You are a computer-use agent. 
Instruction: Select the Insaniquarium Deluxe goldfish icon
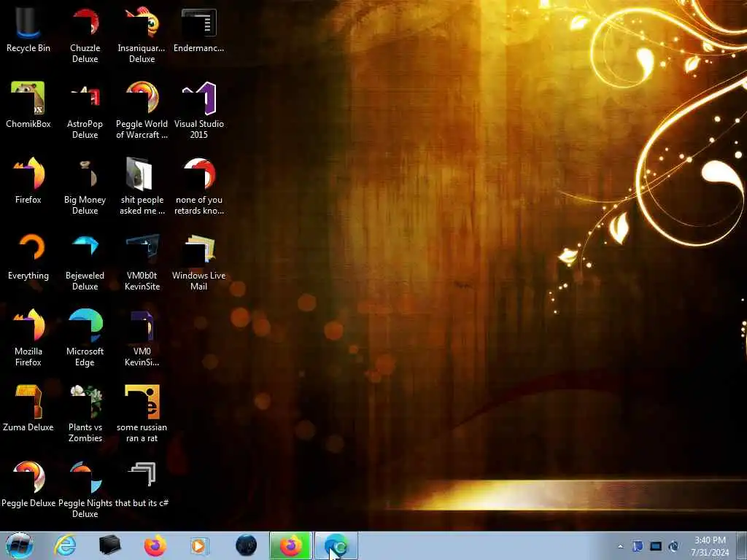pos(142,35)
